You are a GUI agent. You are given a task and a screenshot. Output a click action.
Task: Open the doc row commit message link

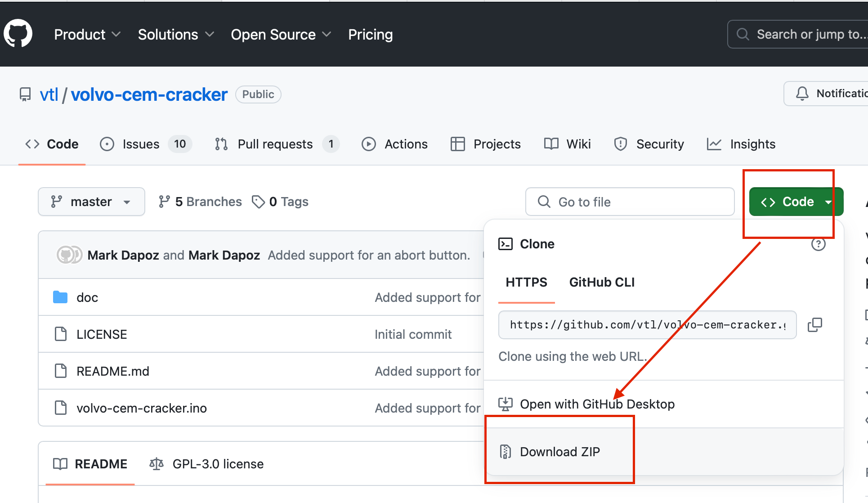tap(428, 297)
